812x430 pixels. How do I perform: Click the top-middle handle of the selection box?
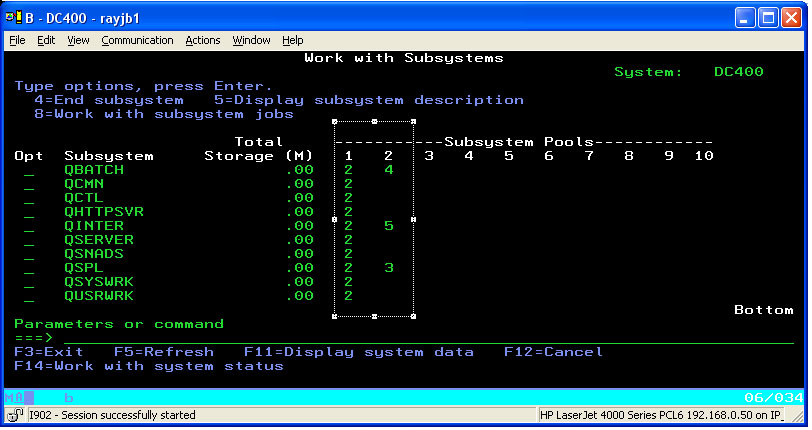(x=374, y=121)
